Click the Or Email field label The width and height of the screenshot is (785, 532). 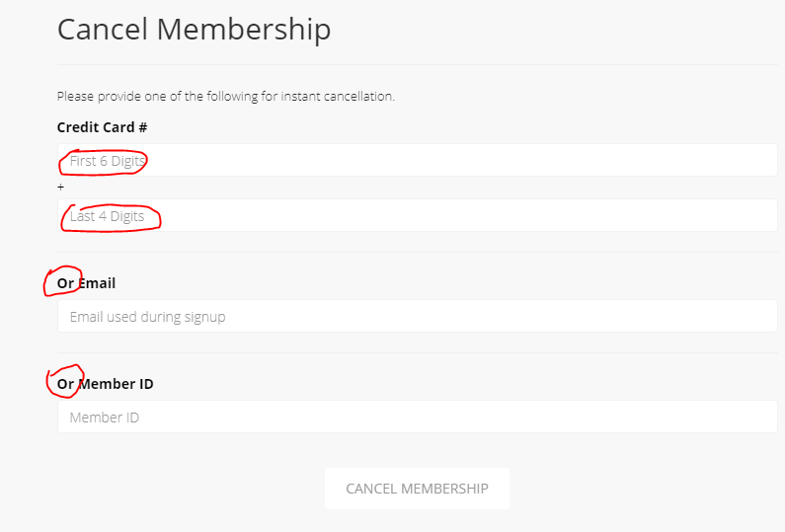[x=86, y=283]
